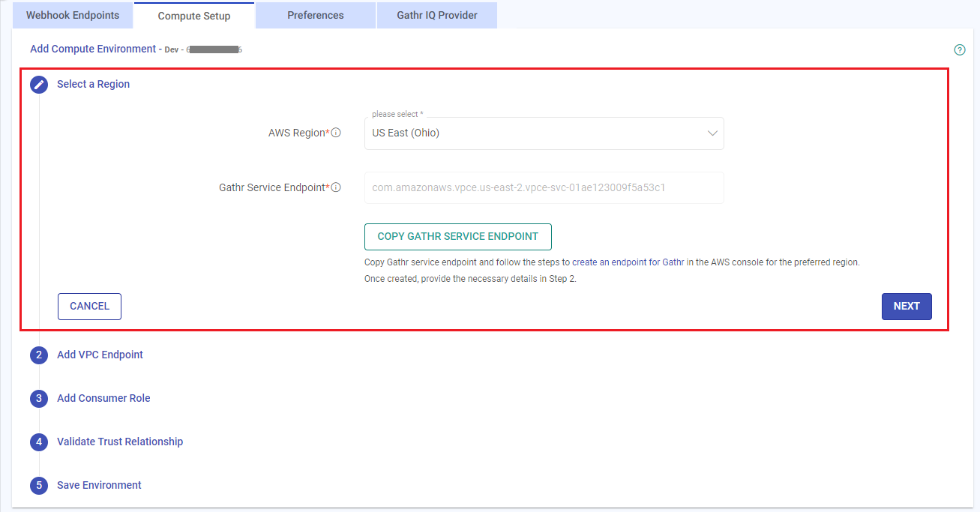The height and width of the screenshot is (512, 980).
Task: Expand the Add Consumer Role step
Action: (x=103, y=398)
